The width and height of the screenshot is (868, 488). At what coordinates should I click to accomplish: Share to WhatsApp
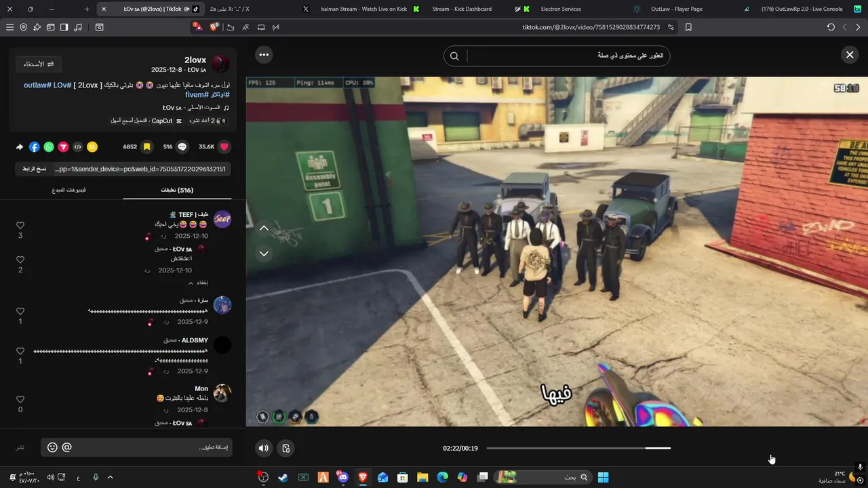49,146
